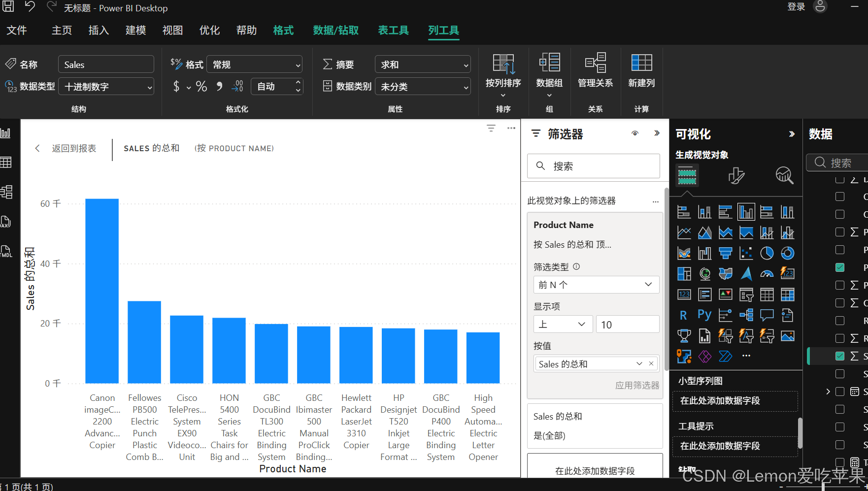Select the line chart visual icon
Image resolution: width=868 pixels, height=491 pixels.
(x=684, y=232)
